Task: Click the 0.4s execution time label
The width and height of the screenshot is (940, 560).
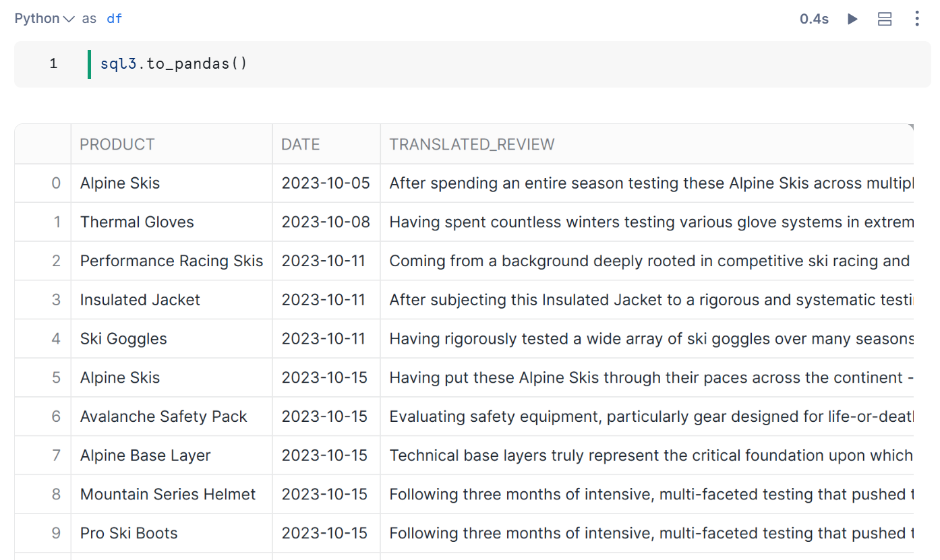Action: click(x=814, y=19)
